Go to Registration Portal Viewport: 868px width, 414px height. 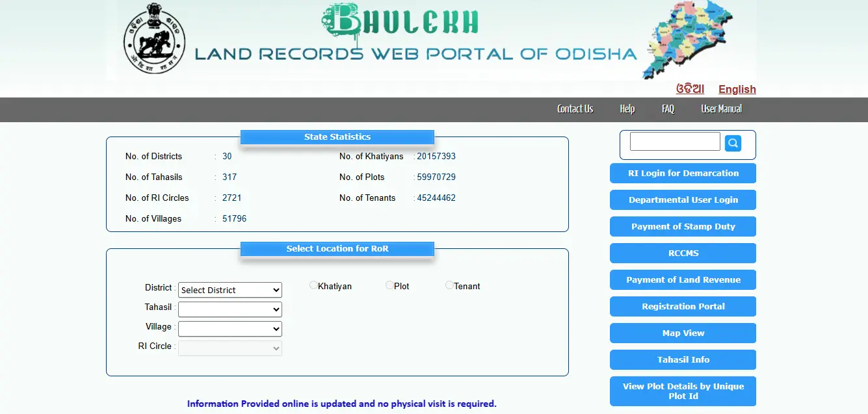(683, 307)
